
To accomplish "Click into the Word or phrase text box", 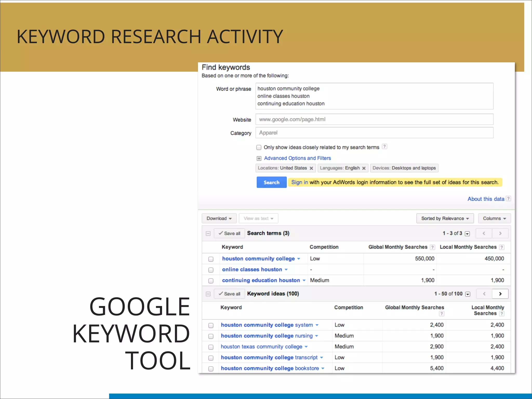I will click(374, 96).
